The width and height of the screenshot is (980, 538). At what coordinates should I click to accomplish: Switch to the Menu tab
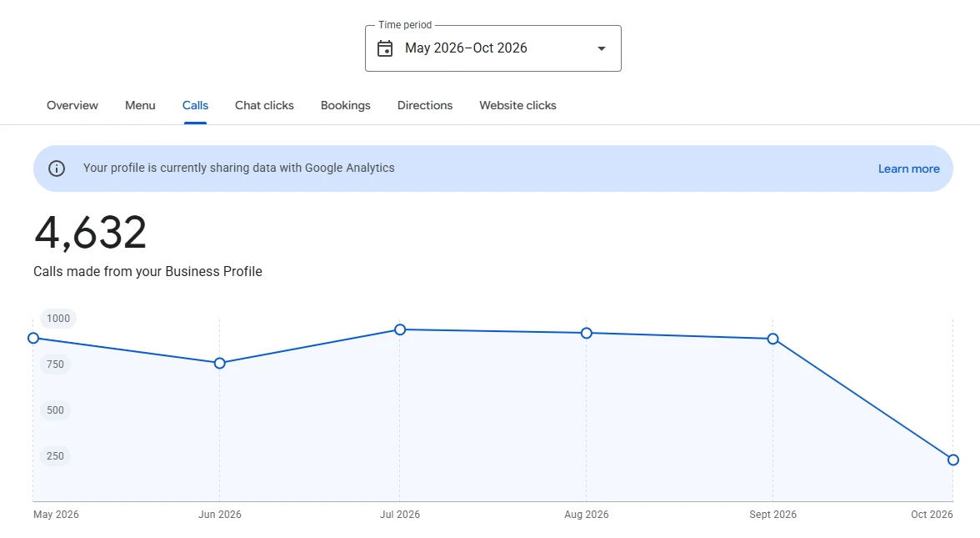click(x=140, y=106)
